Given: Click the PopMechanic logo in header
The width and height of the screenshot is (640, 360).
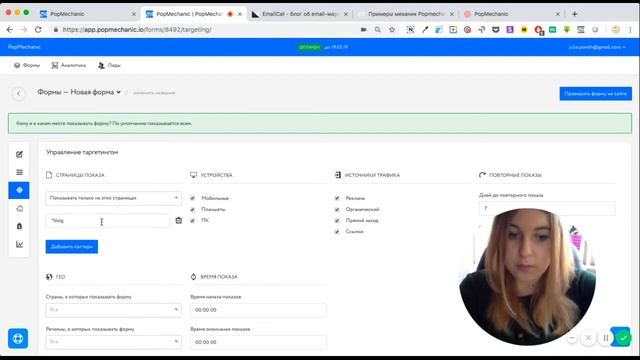Looking at the screenshot, I should coord(24,47).
